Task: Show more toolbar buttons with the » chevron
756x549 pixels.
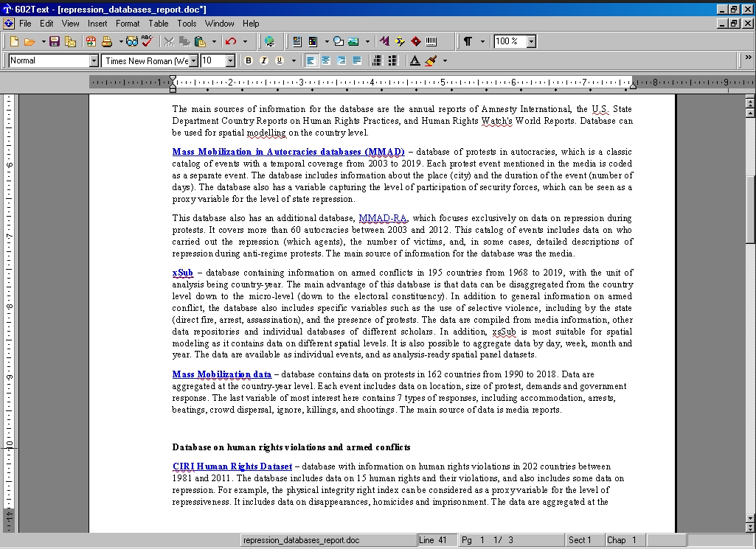Action: (x=748, y=57)
